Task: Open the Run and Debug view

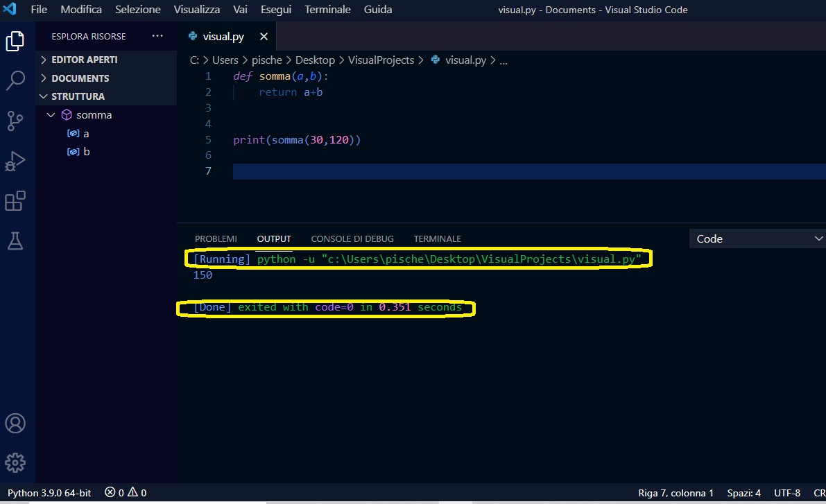Action: tap(15, 162)
